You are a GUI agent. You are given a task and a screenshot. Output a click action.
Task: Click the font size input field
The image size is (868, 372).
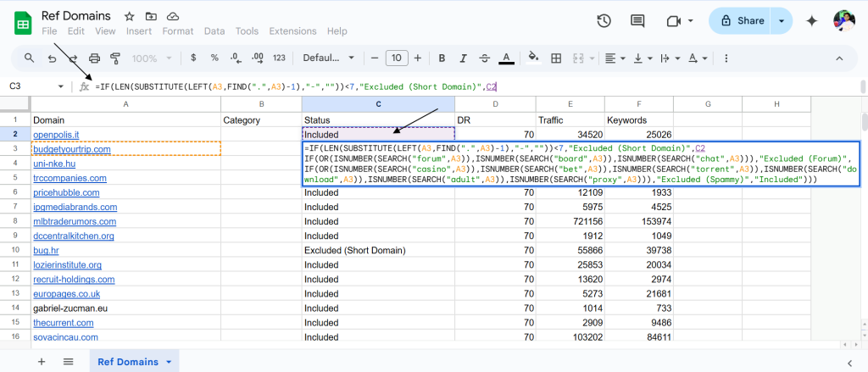pyautogui.click(x=396, y=58)
